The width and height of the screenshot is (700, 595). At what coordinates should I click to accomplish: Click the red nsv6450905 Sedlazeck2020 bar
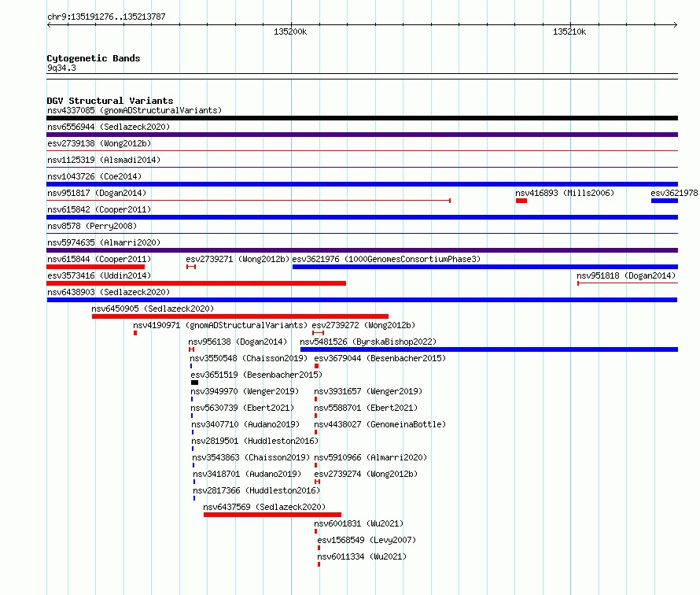tap(240, 316)
